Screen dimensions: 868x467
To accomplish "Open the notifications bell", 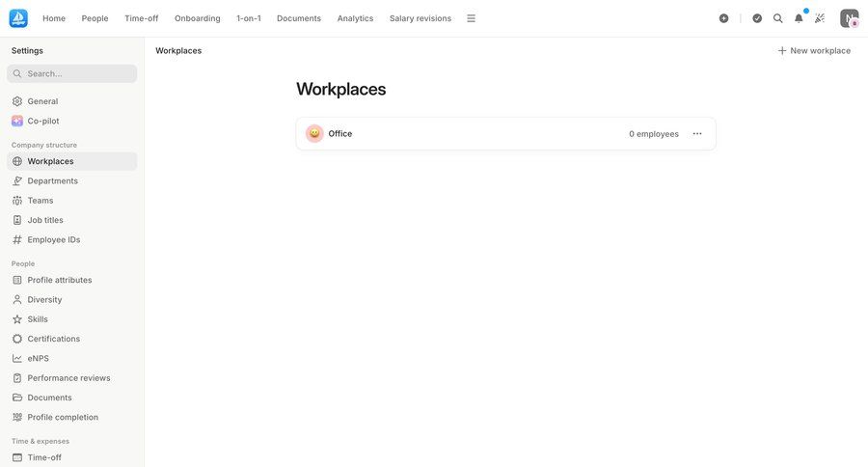I will (x=799, y=18).
